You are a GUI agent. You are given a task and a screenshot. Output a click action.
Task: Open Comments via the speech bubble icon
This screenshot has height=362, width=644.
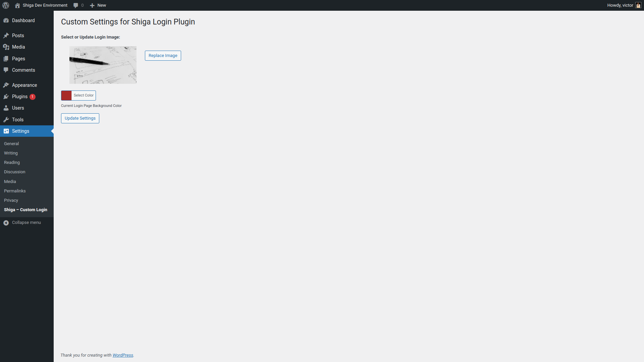tap(6, 70)
